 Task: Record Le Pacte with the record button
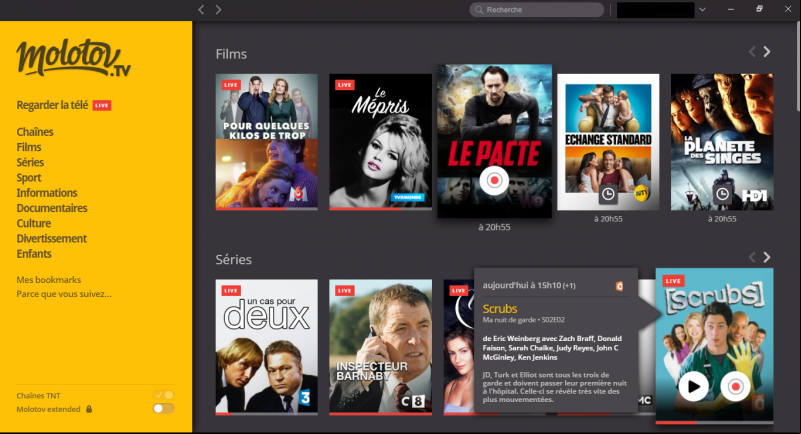coord(494,180)
